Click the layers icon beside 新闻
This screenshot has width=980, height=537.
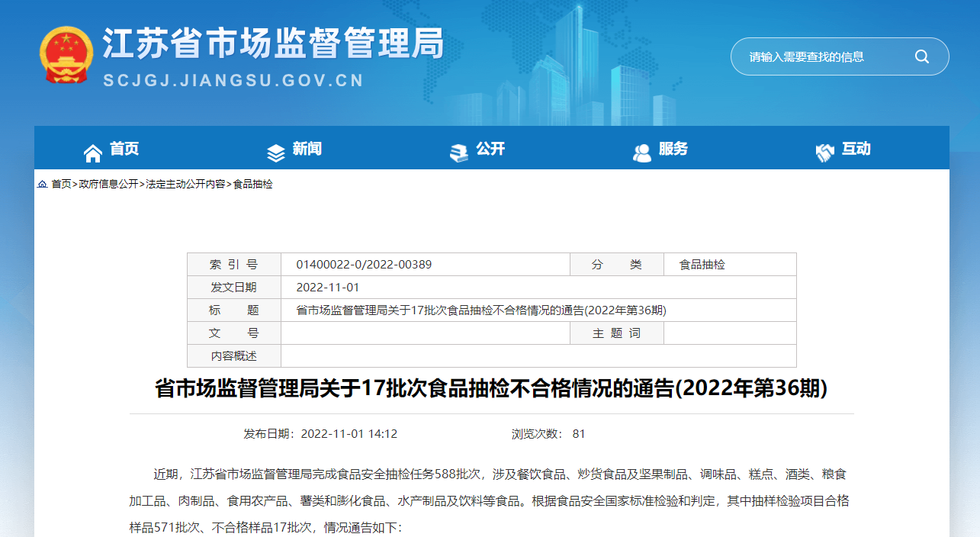[276, 153]
